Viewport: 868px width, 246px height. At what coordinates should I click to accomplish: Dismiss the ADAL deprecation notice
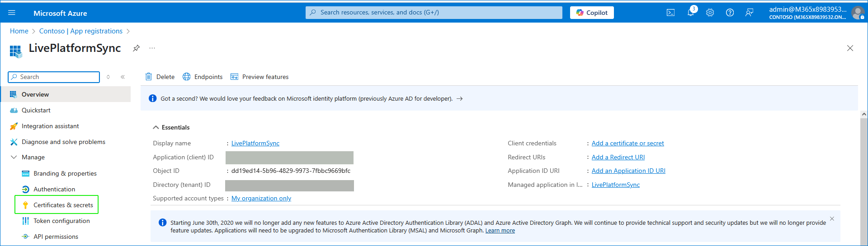(x=832, y=218)
